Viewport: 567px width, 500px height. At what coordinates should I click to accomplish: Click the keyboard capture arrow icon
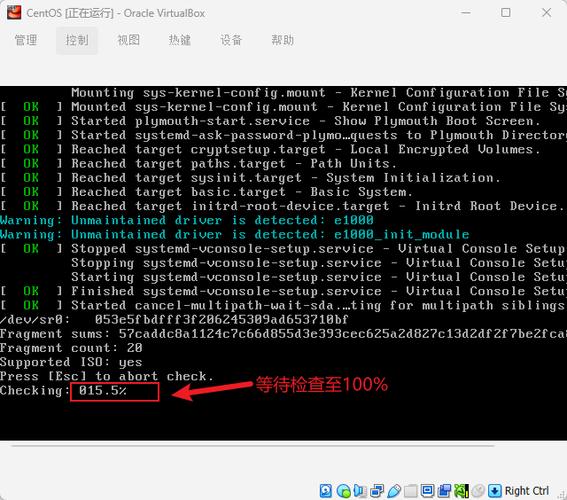[x=495, y=491]
